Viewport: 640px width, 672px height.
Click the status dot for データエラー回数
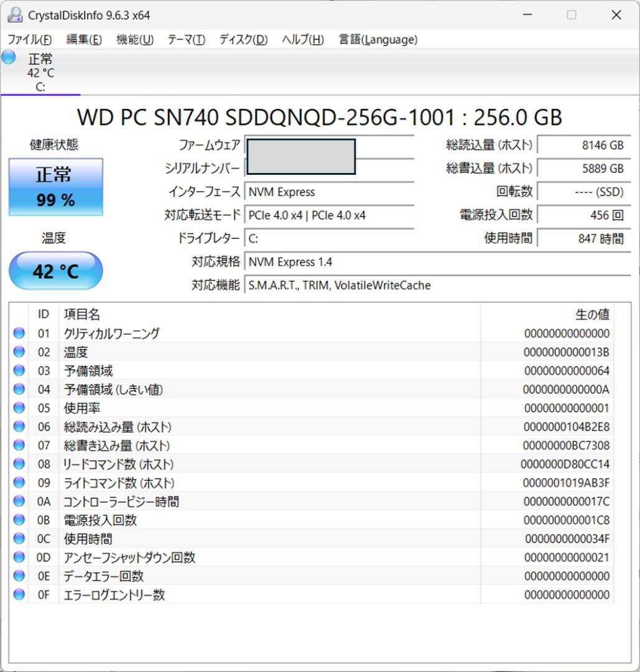point(19,576)
